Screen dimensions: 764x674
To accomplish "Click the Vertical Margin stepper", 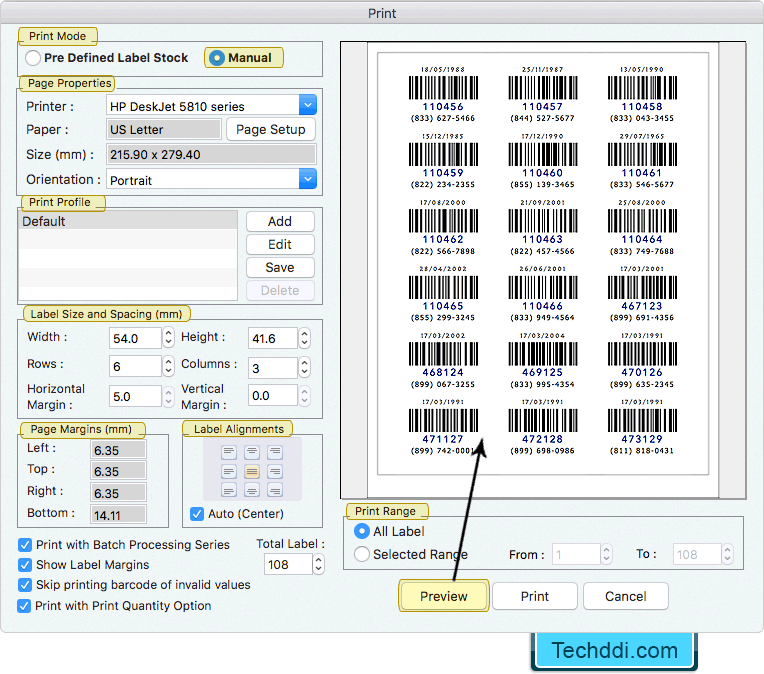I will [x=304, y=395].
